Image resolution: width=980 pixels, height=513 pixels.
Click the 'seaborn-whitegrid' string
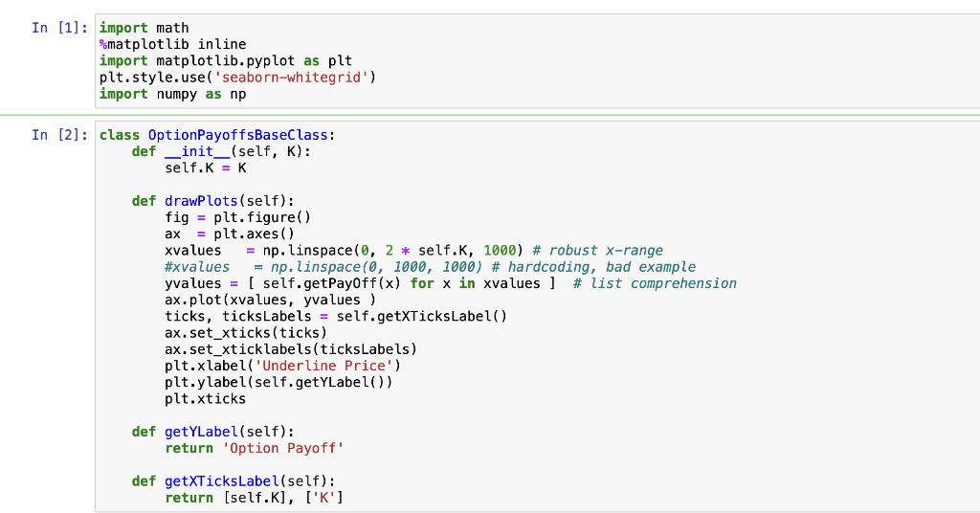[291, 78]
